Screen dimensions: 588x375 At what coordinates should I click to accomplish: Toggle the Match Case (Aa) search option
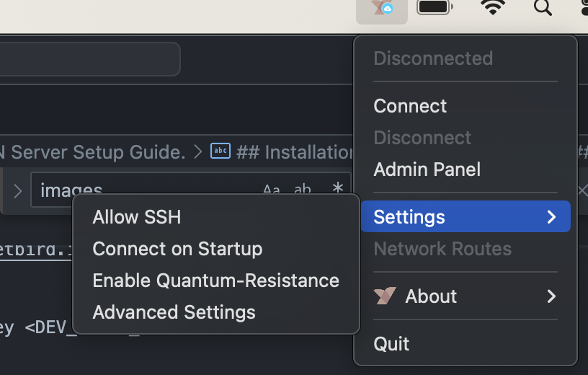pyautogui.click(x=271, y=190)
